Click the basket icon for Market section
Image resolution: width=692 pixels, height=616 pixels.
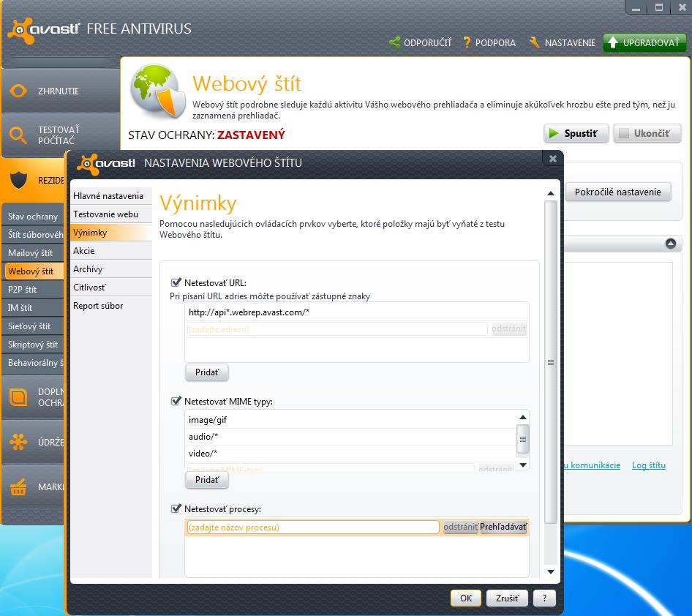tap(18, 487)
